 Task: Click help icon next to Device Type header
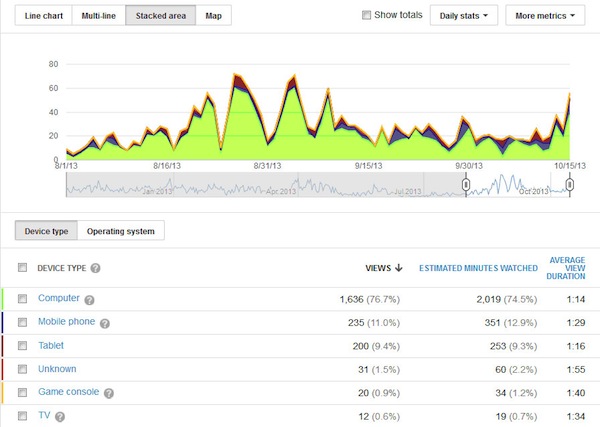click(96, 268)
